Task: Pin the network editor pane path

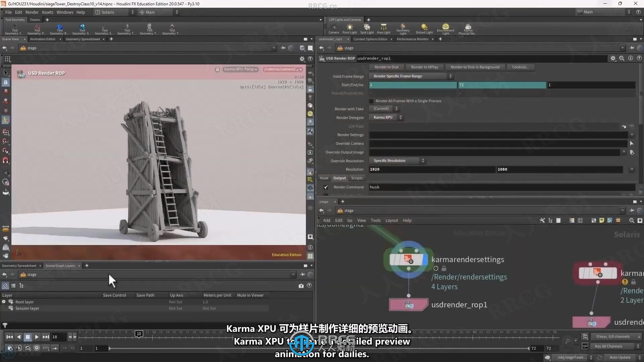Action: click(632, 210)
